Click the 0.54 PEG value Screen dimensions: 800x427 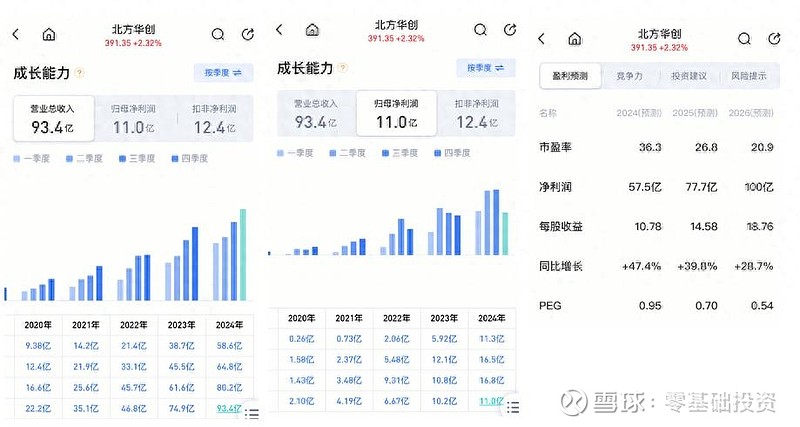click(762, 306)
